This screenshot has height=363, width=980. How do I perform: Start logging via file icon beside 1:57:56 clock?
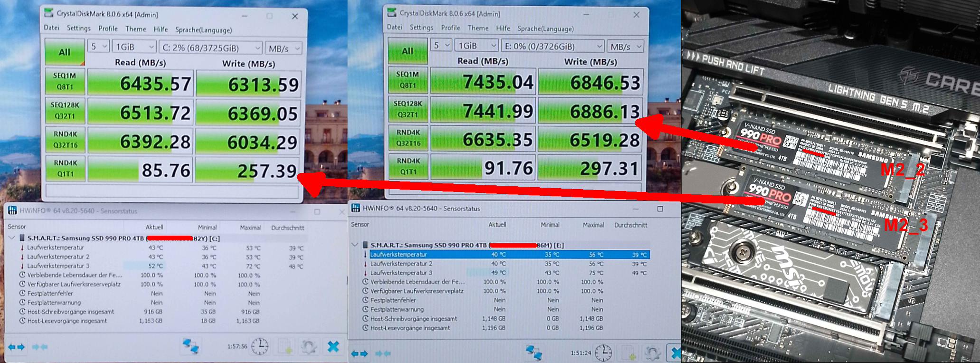point(285,346)
